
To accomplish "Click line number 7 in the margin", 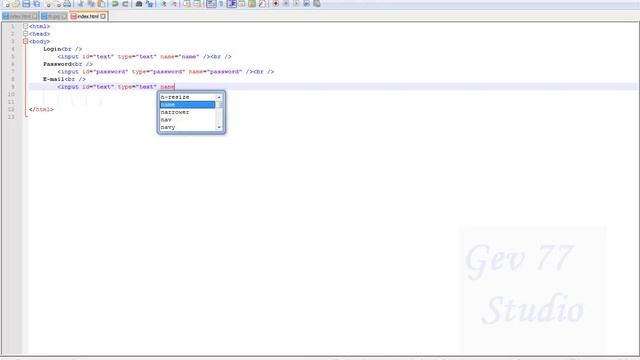I will click(13, 71).
